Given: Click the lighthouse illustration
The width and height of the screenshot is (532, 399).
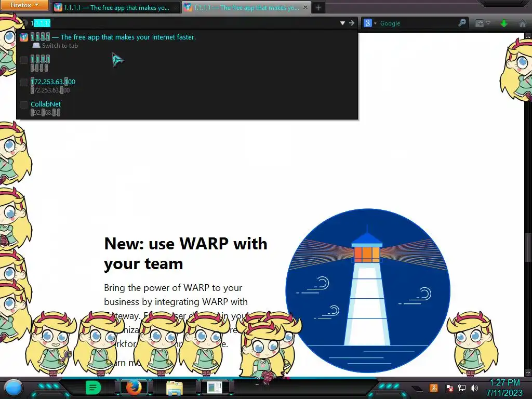Looking at the screenshot, I should point(368,291).
